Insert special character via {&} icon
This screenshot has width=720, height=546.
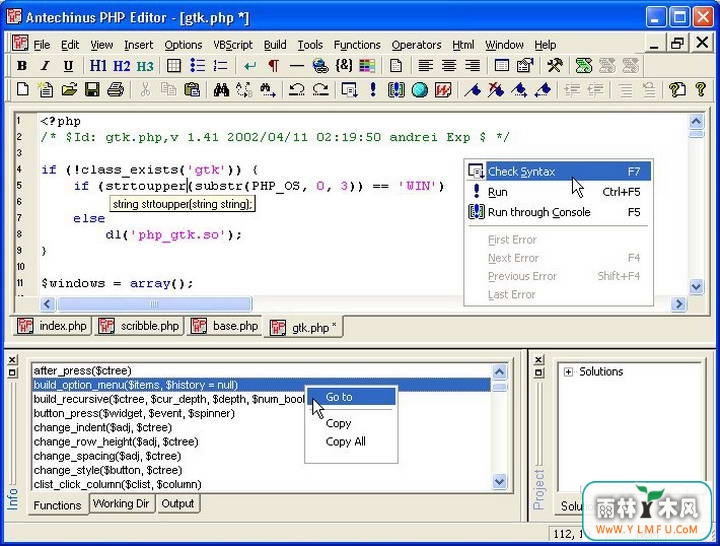coord(343,66)
